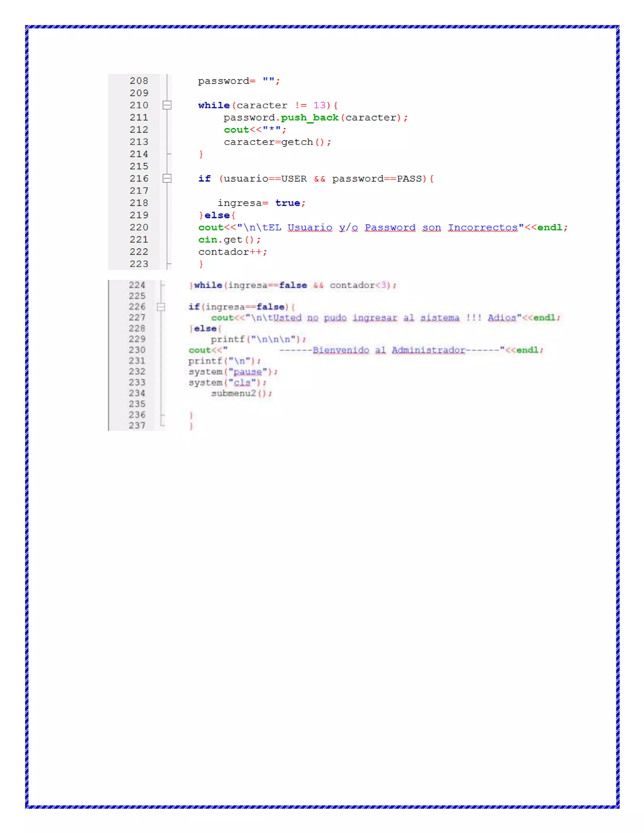Click 'ingresa= true;' statement
644x833 pixels.
pos(262,203)
